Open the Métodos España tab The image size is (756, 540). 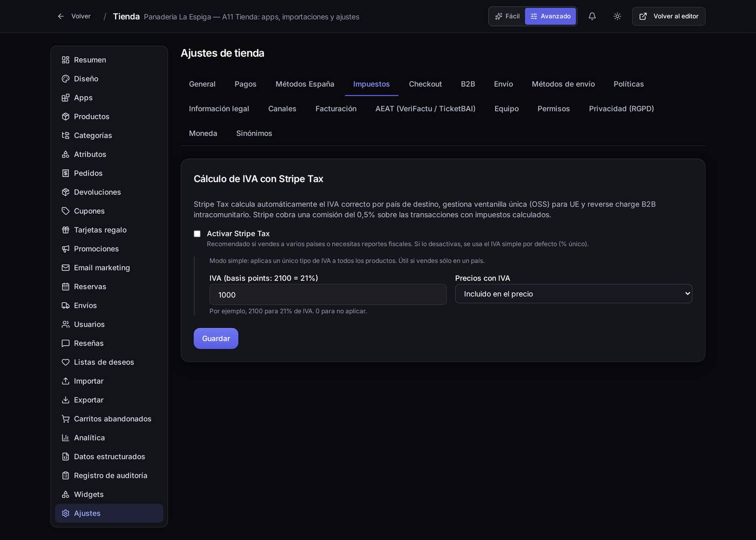pos(305,84)
